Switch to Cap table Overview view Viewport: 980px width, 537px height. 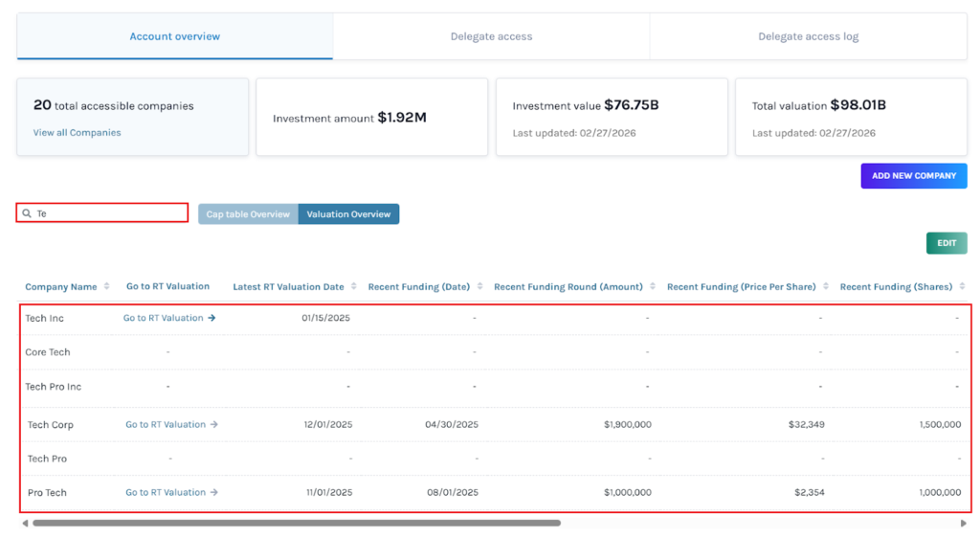click(x=248, y=214)
